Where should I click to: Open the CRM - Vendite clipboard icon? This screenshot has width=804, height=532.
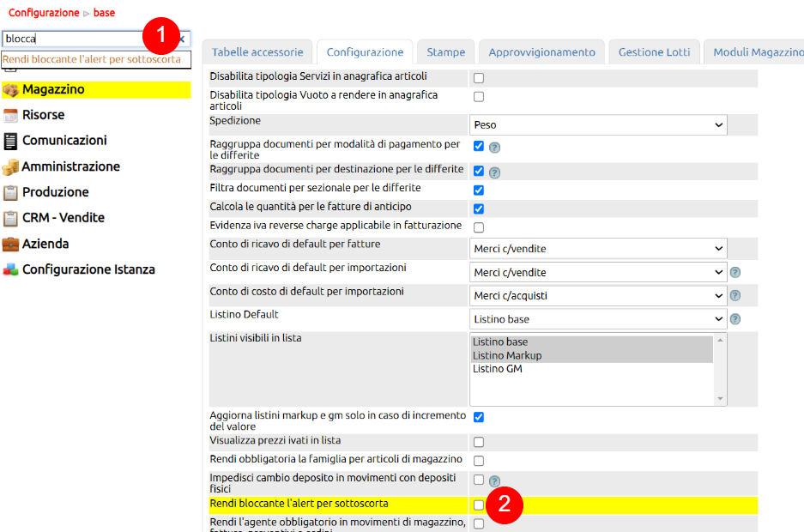(x=10, y=218)
